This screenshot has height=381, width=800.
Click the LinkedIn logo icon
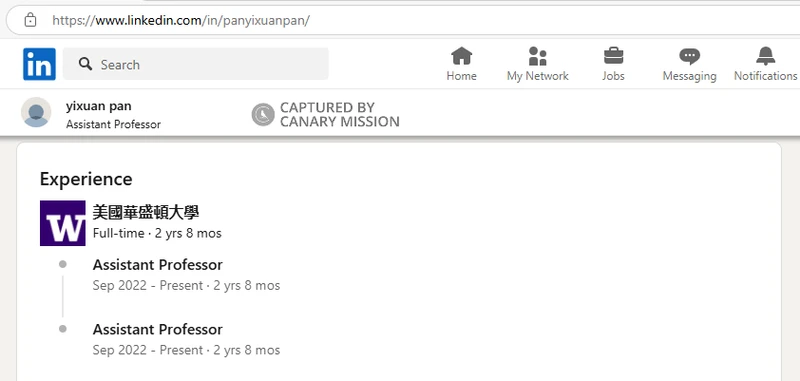click(39, 64)
